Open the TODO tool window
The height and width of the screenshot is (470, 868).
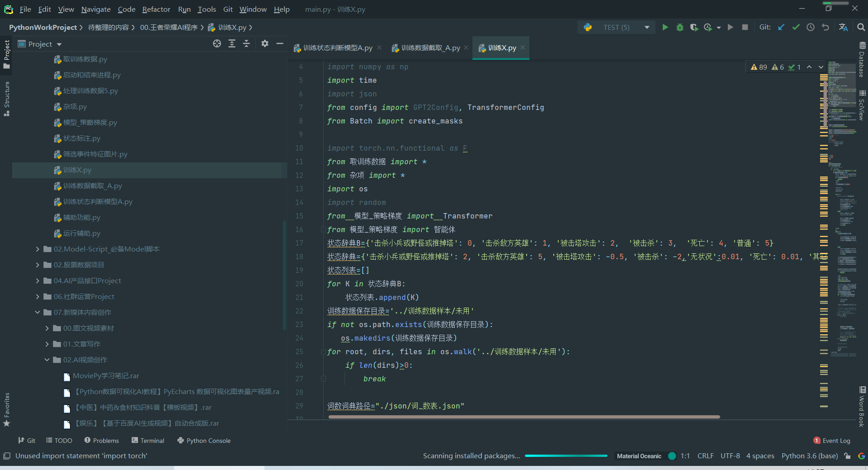[59, 440]
